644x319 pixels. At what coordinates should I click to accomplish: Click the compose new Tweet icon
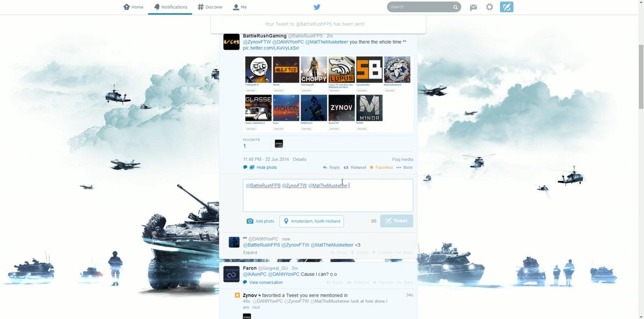pos(506,7)
